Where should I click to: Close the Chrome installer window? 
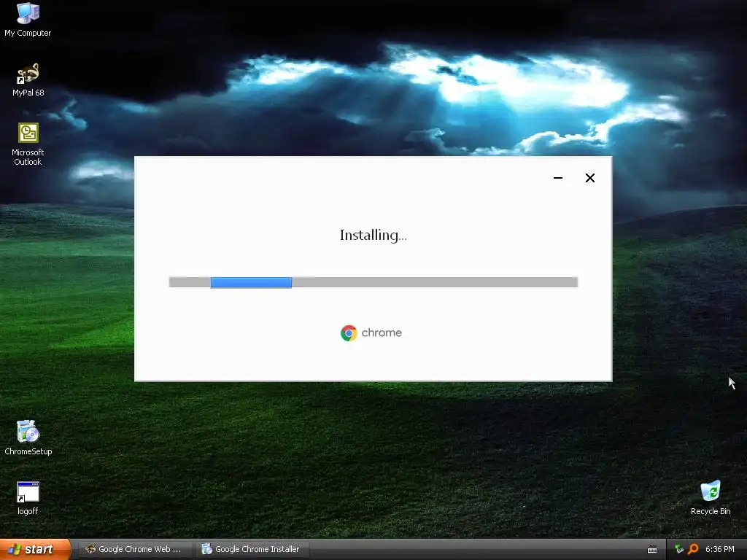point(589,178)
